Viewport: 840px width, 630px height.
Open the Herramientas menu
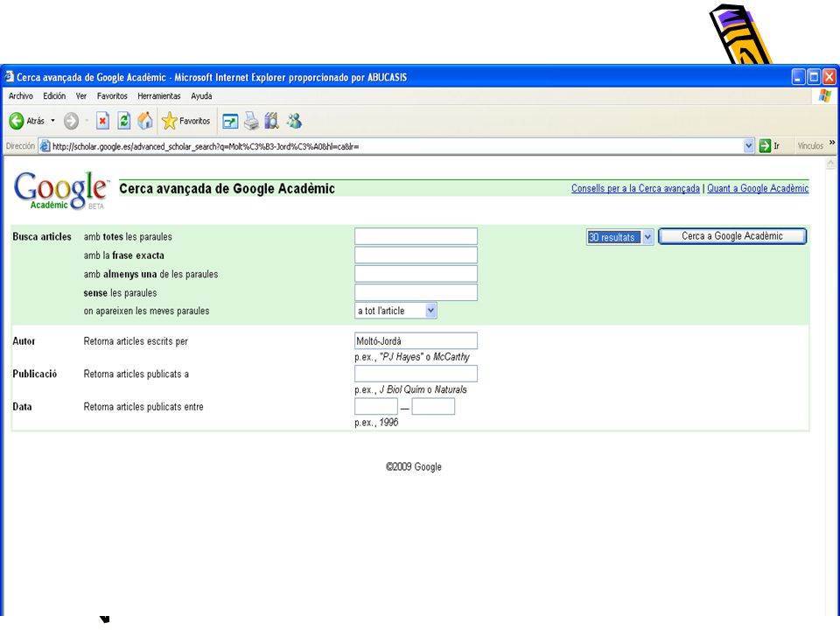[159, 96]
